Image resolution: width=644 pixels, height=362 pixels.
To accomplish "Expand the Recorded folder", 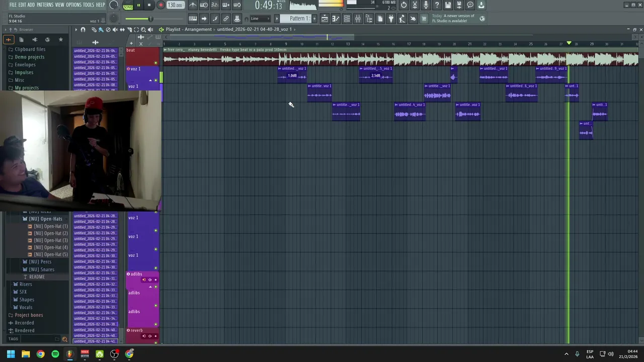I will pos(24,323).
